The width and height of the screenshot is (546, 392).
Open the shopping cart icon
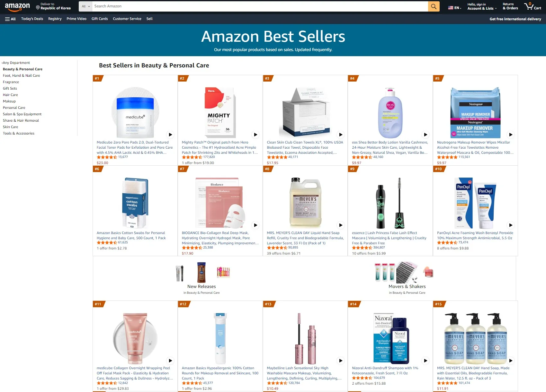[x=533, y=6]
